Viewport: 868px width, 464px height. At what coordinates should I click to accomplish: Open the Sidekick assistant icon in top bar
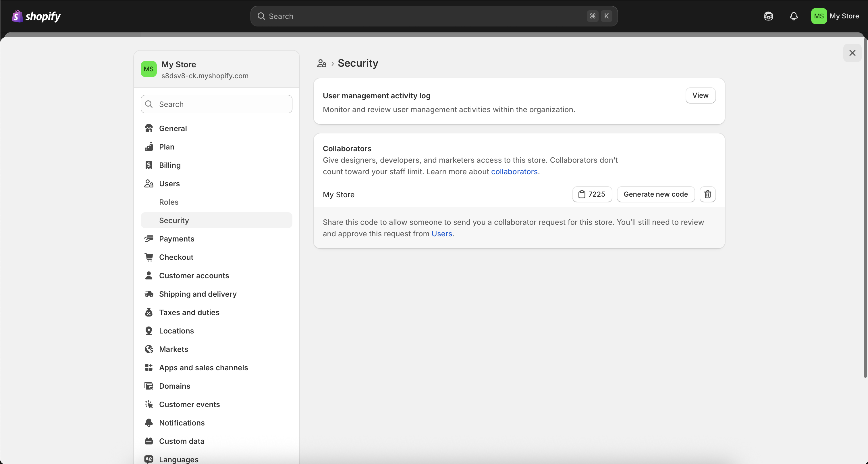[768, 16]
